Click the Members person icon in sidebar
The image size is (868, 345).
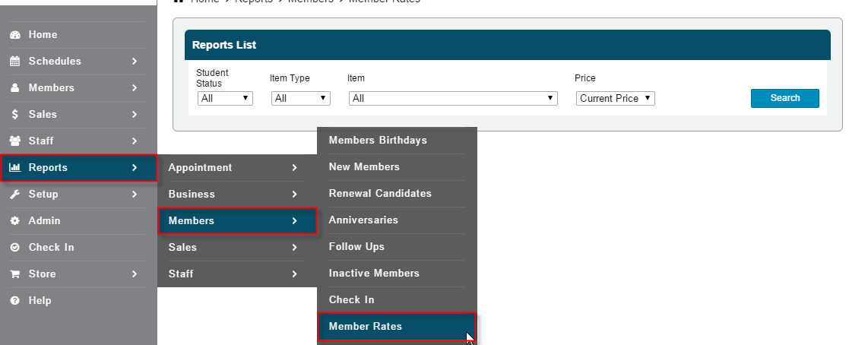(x=14, y=88)
